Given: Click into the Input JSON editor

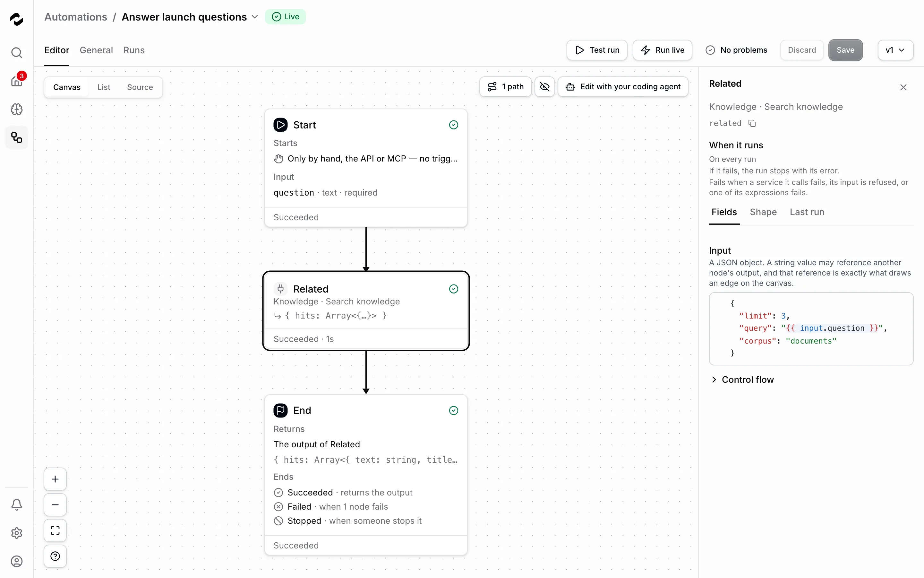Looking at the screenshot, I should coord(811,329).
